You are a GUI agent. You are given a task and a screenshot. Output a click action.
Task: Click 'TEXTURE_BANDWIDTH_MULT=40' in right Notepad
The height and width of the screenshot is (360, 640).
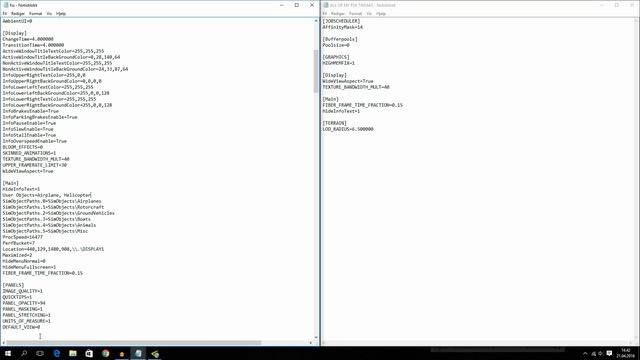tap(356, 87)
